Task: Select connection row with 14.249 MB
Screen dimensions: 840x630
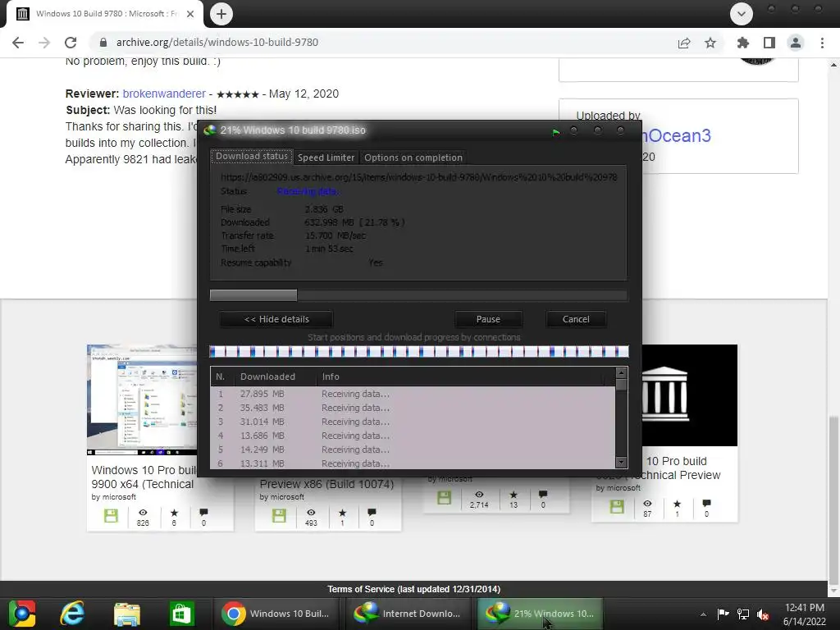Action: [413, 450]
